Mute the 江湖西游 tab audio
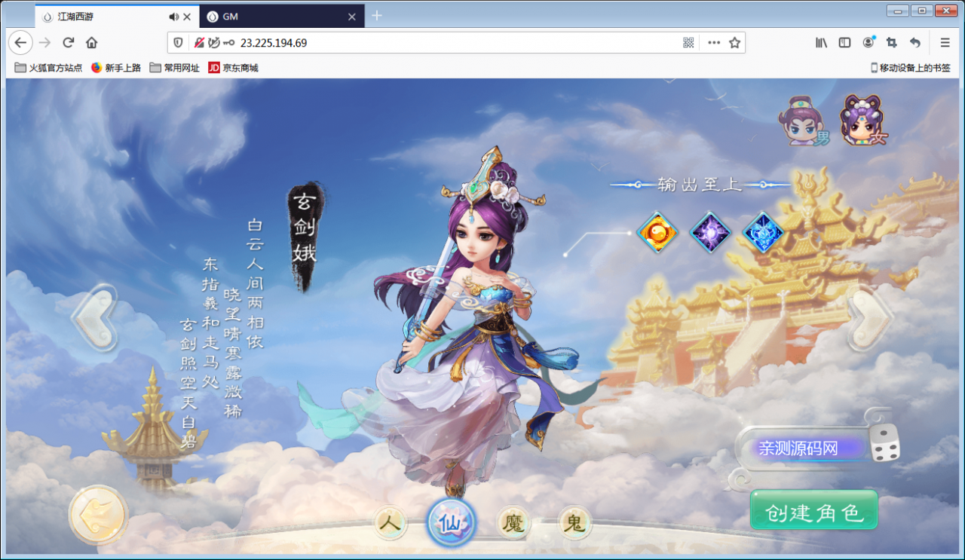 174,15
